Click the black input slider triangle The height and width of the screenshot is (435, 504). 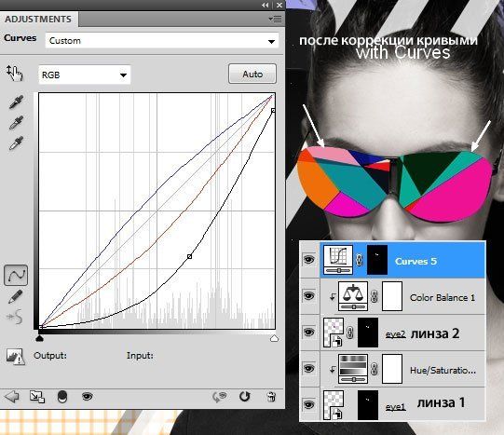(39, 338)
